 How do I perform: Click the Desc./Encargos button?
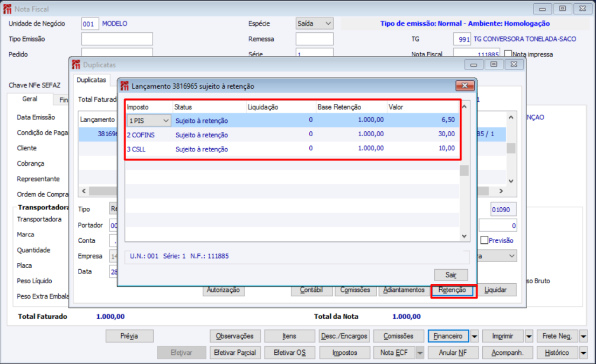pos(344,336)
